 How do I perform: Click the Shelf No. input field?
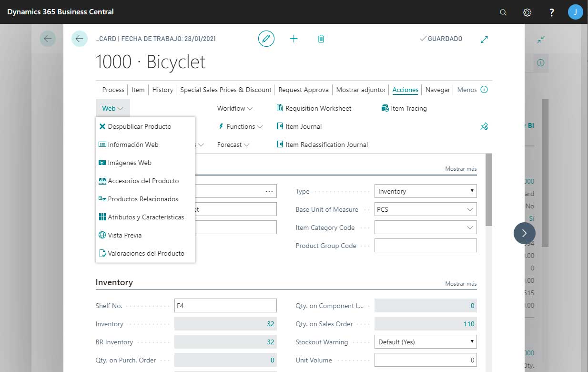click(x=225, y=306)
